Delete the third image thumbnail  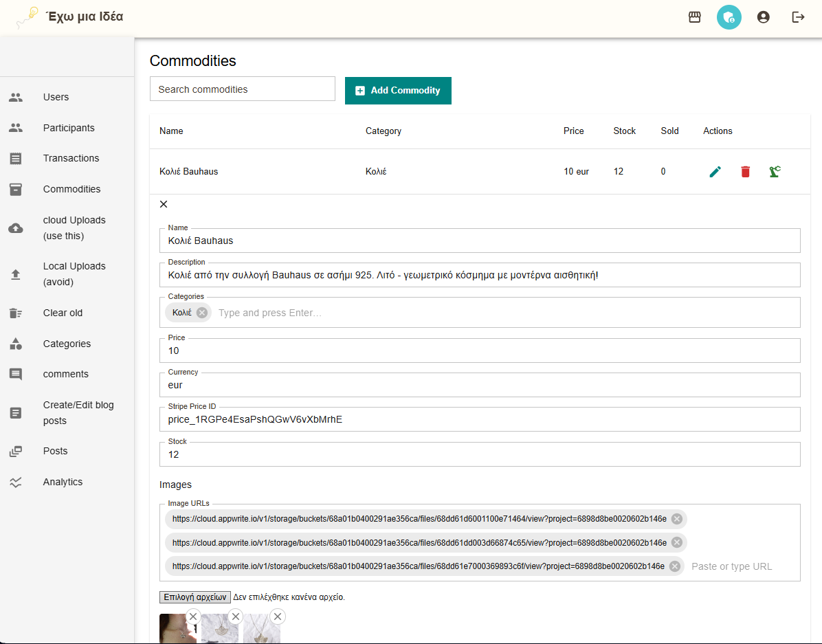coord(278,617)
